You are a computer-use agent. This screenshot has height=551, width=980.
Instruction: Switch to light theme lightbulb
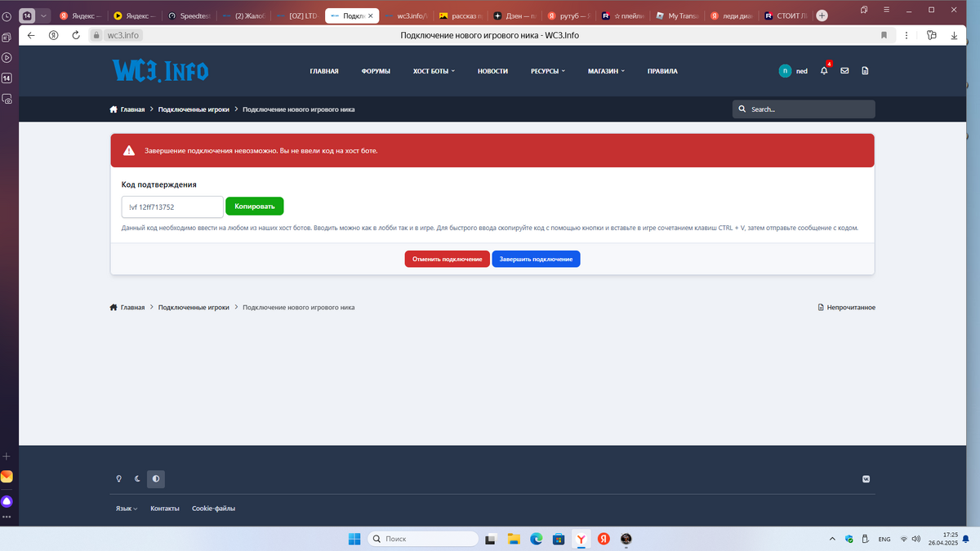tap(118, 479)
